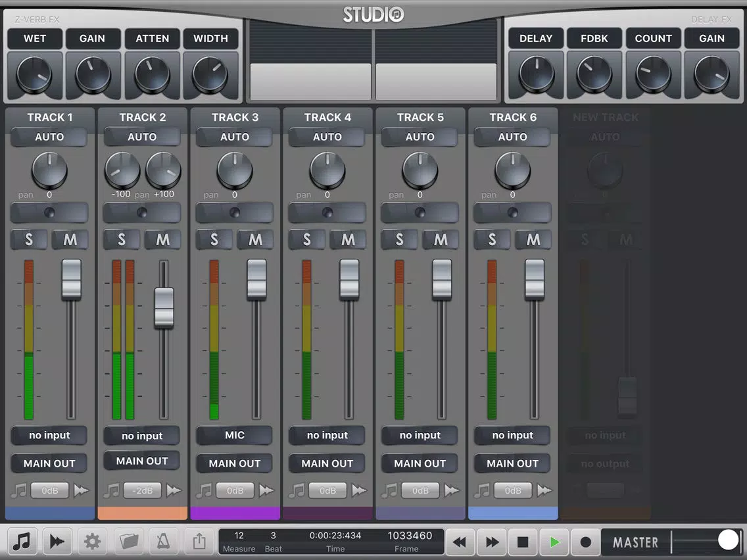
Task: Mute Track 4 with its M button
Action: click(x=348, y=239)
